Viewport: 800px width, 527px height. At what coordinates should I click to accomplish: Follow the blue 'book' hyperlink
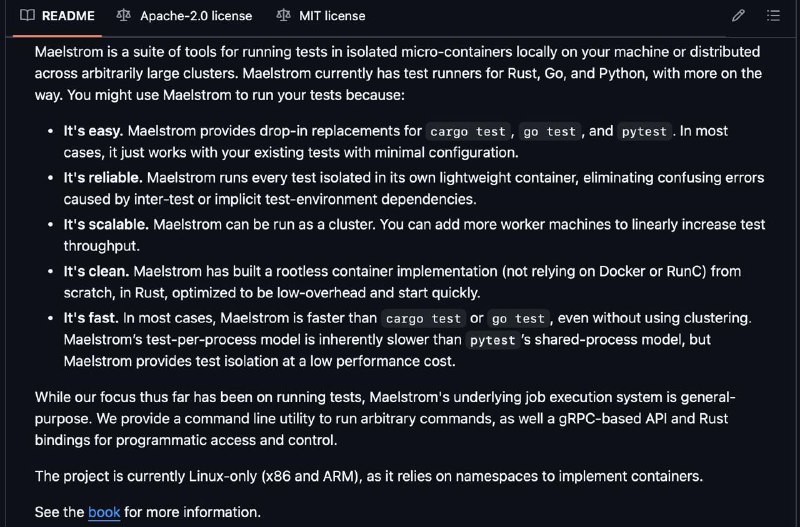[104, 512]
